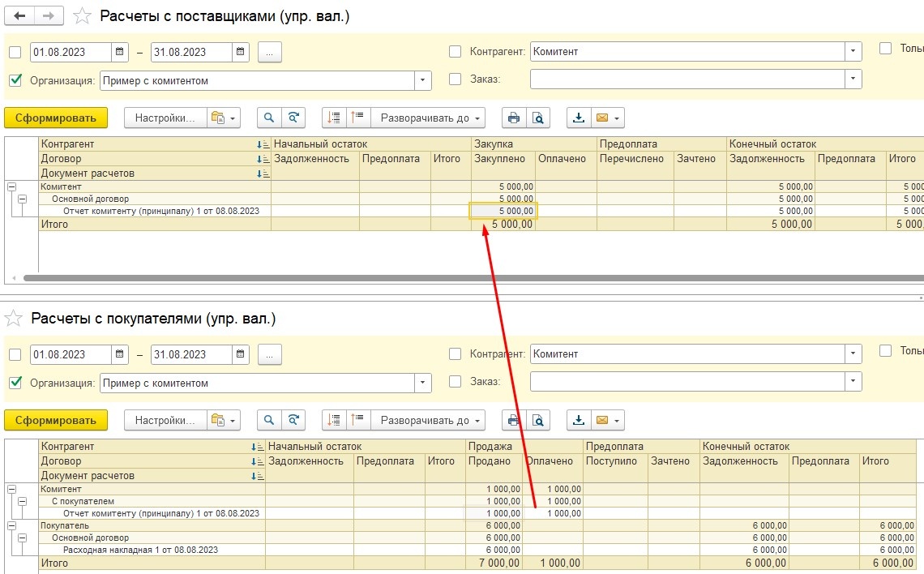
Task: Open Организация dropdown list in customer report
Action: [x=423, y=383]
